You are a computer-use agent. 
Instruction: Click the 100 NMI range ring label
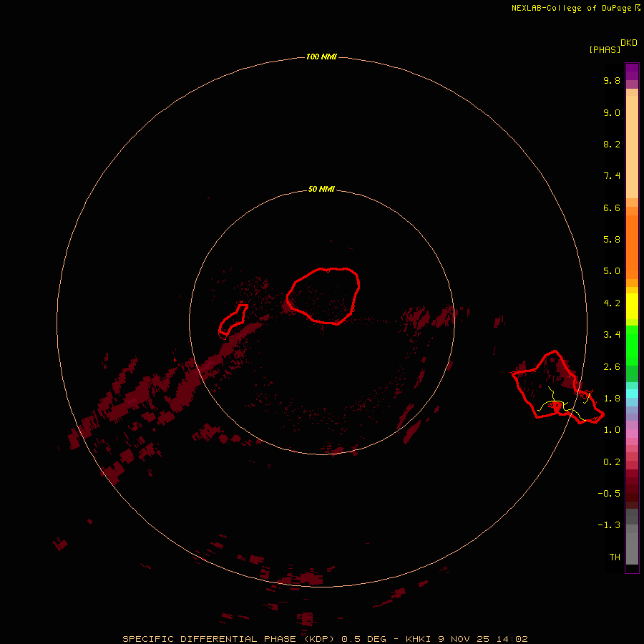coord(321,57)
